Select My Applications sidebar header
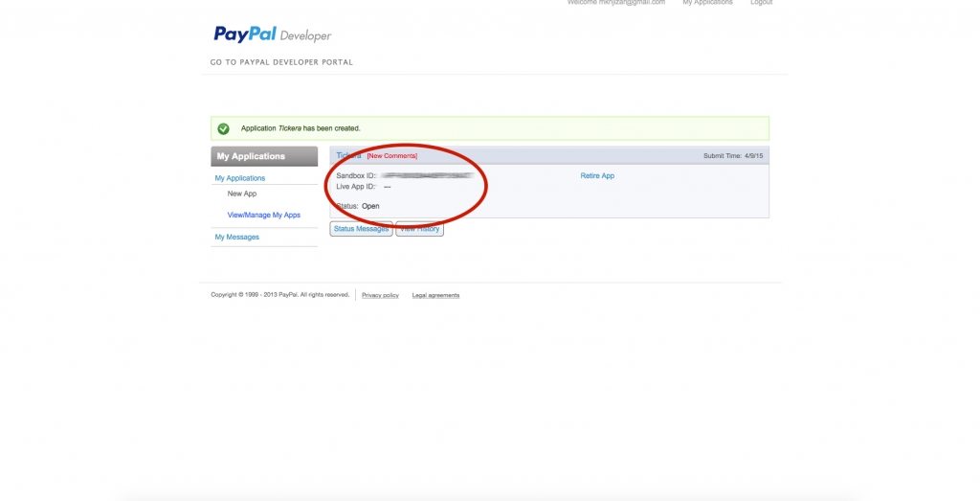The width and height of the screenshot is (980, 501). point(264,156)
